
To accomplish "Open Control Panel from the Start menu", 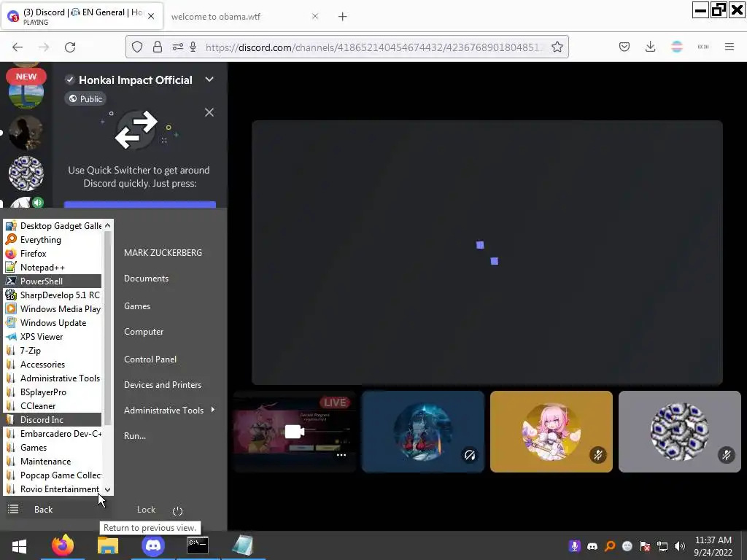I will pos(150,359).
